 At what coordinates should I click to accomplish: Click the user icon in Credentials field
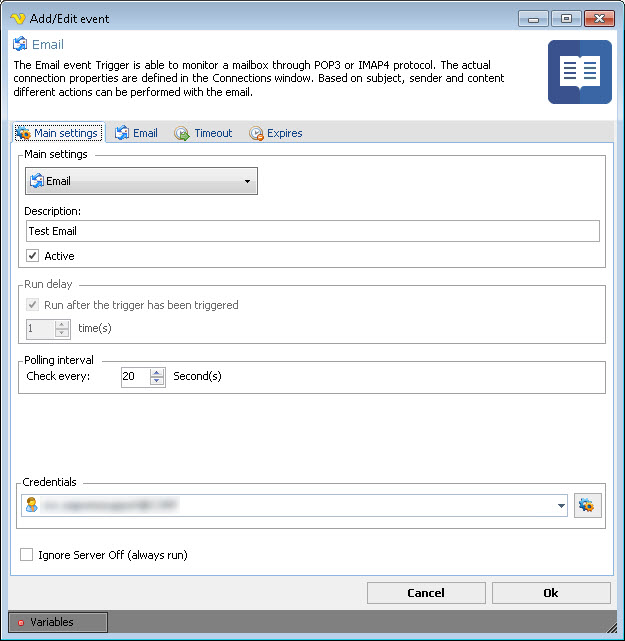(32, 506)
